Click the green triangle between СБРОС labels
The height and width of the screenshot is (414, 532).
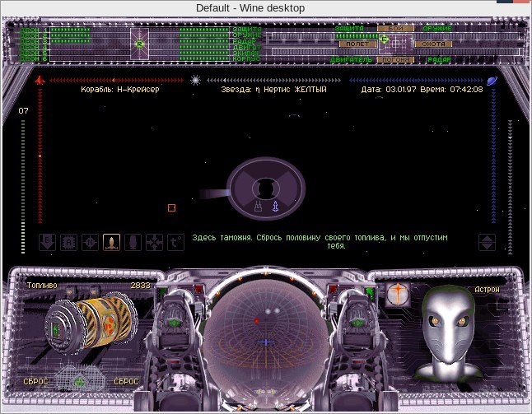79,381
